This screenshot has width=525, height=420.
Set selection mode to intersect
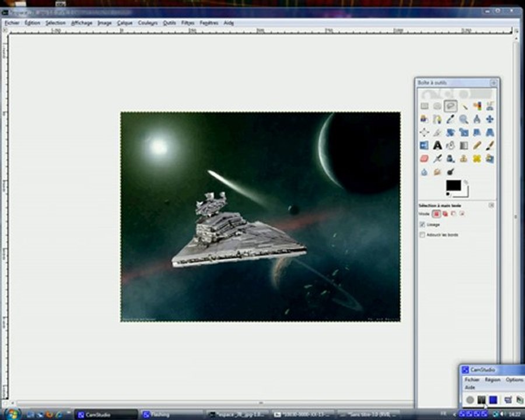click(462, 213)
